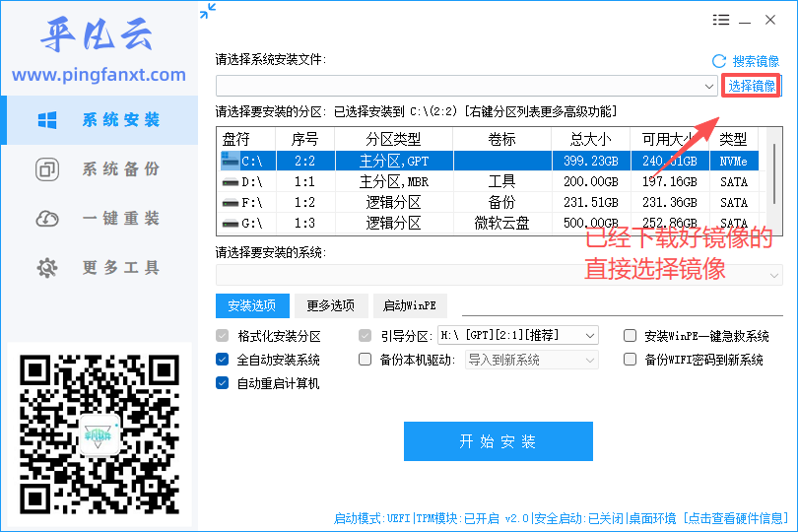This screenshot has height=532, width=798.
Task: Click the 选择镜像 button
Action: coord(751,86)
